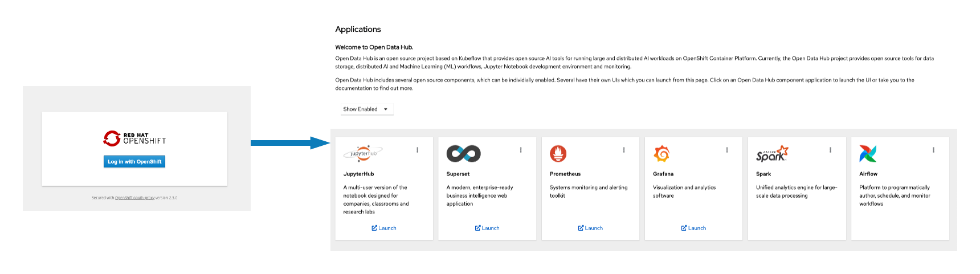Image resolution: width=980 pixels, height=274 pixels.
Task: Click the Apache Spark logo
Action: 772,154
